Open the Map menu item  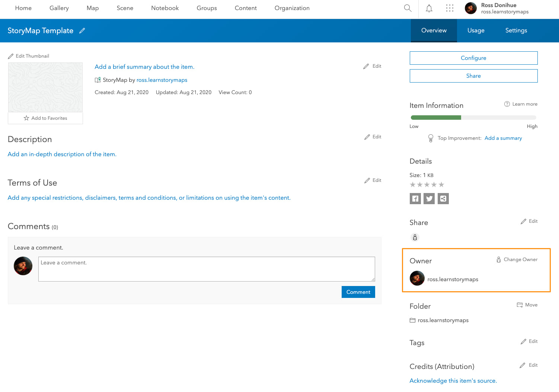[x=93, y=8]
